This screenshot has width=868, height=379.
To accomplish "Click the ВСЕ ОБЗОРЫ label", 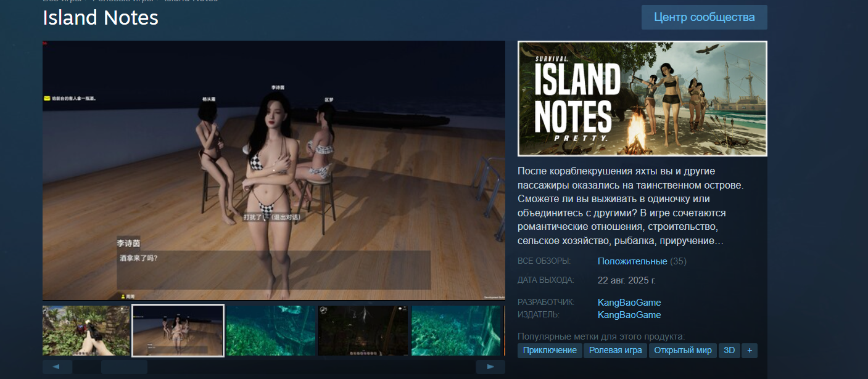I will 544,261.
